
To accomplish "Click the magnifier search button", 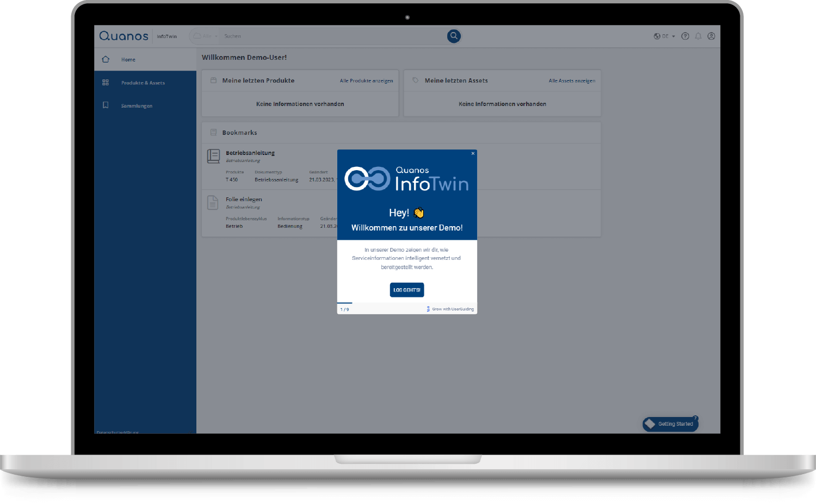I will (454, 36).
